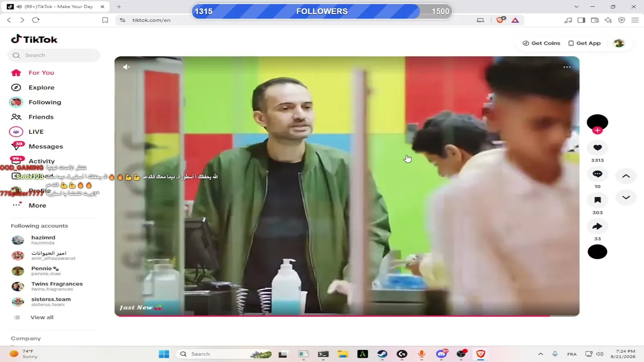Open OBS Studio from the taskbar
The width and height of the screenshot is (644, 362).
tap(461, 354)
